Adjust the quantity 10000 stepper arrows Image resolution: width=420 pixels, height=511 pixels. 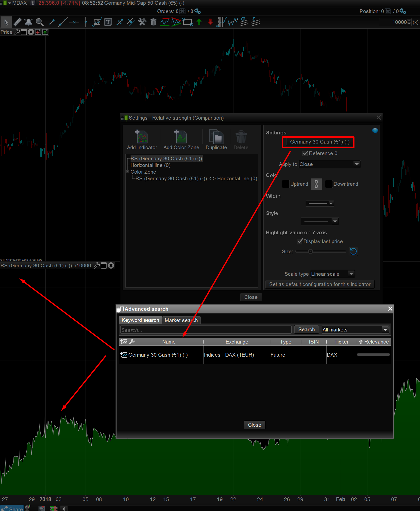[409, 22]
